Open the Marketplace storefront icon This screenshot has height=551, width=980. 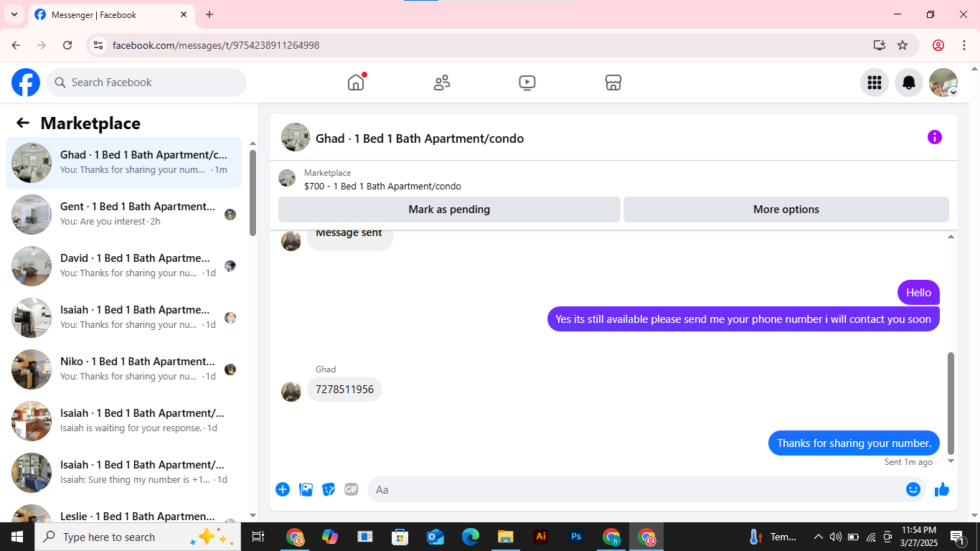[613, 83]
